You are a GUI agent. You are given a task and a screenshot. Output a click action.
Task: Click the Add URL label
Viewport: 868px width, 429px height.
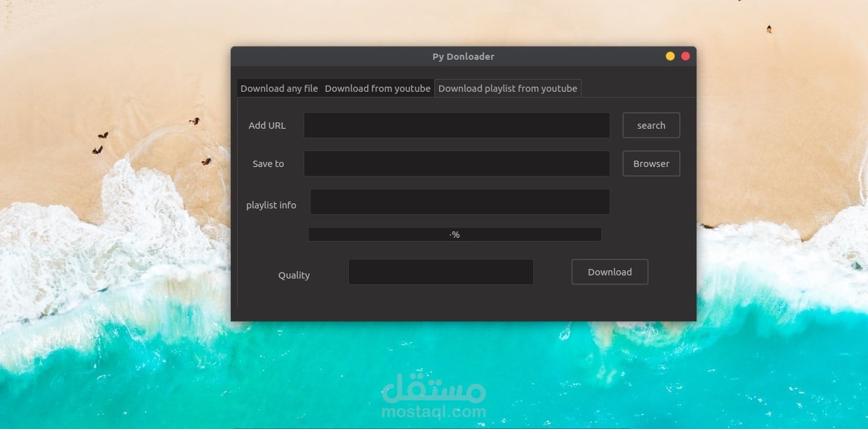[x=267, y=126]
